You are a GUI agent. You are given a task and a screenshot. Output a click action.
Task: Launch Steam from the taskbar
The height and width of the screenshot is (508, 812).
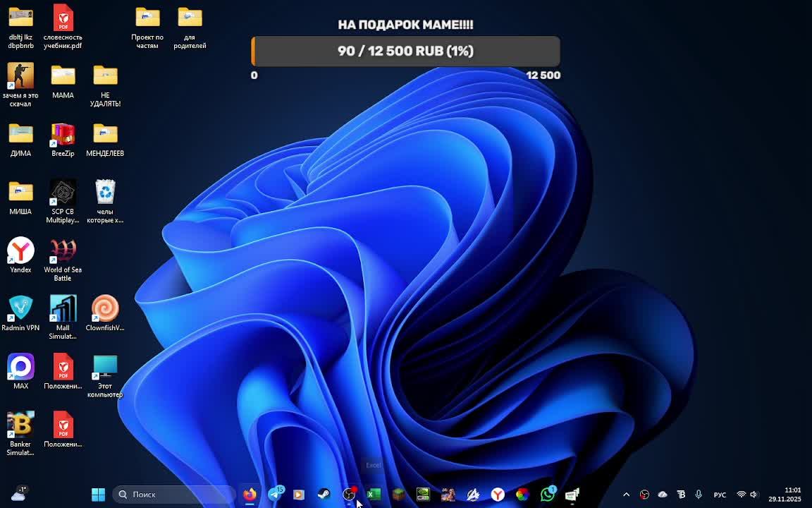[x=324, y=495]
